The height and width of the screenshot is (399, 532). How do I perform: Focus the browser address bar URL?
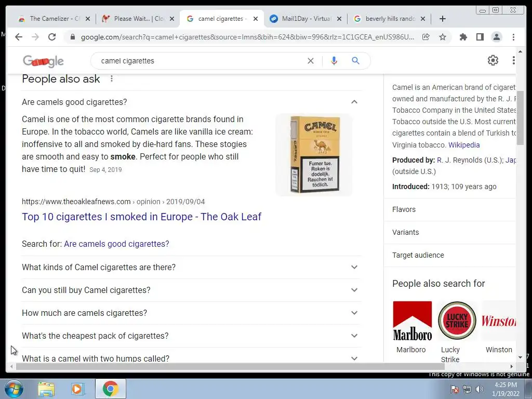[x=247, y=37]
